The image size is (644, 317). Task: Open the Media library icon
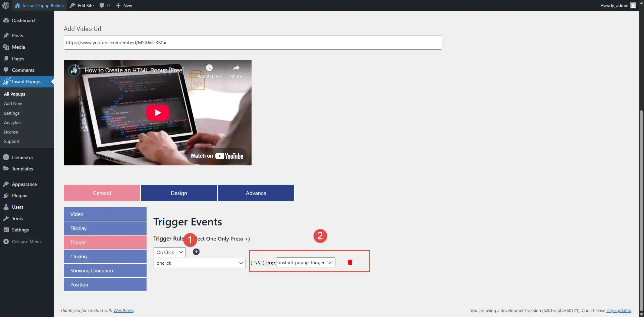coord(6,47)
